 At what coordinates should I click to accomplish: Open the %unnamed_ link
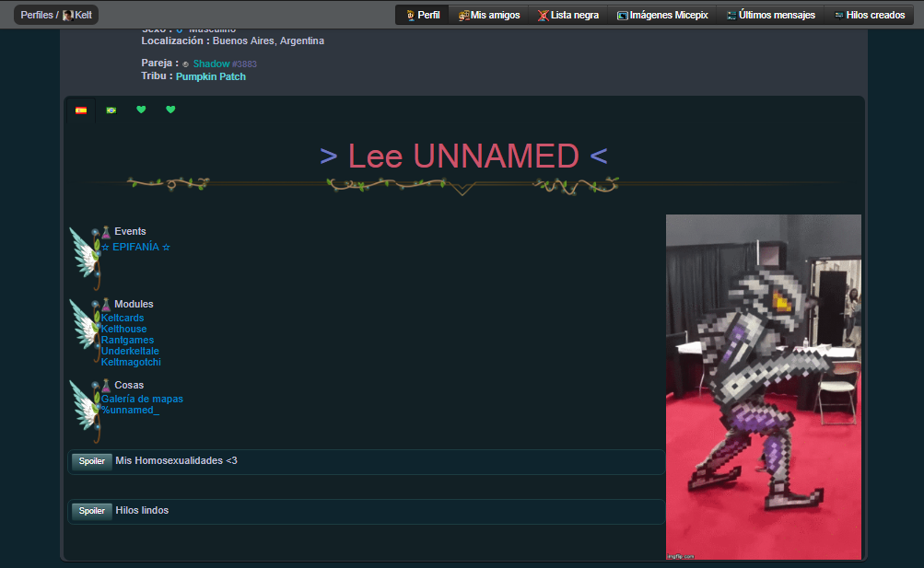130,411
